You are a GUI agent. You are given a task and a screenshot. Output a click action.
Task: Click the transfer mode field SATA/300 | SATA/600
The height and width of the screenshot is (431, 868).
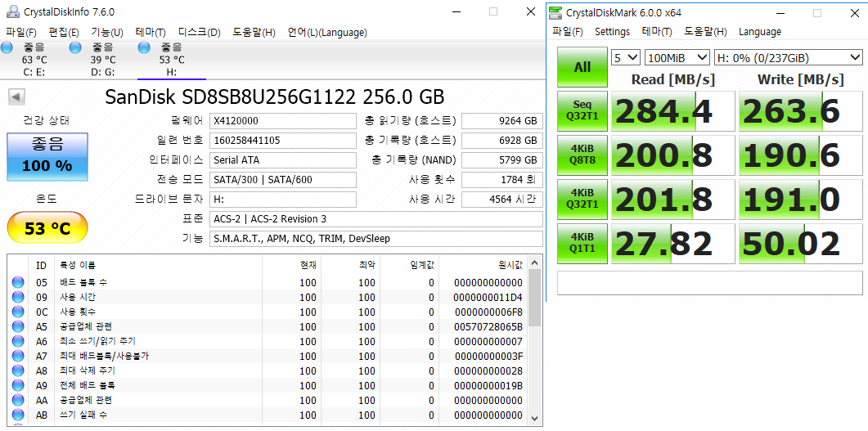click(283, 180)
